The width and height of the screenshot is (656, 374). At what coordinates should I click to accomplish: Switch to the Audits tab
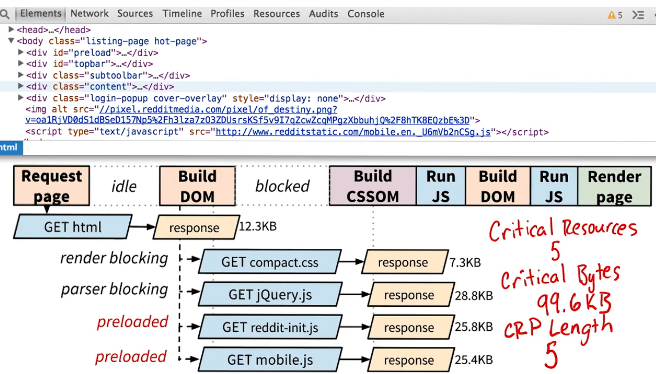323,13
